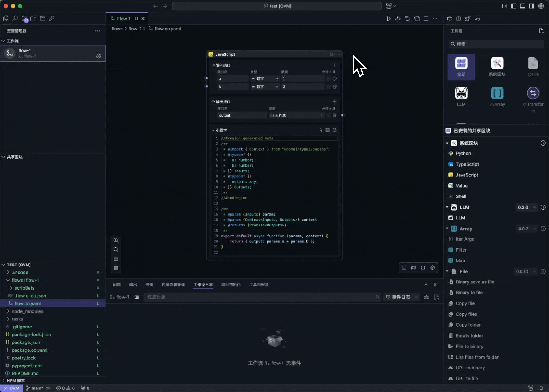Screen dimensions: 549x392
Task: Run the flow with the play icon
Action: tap(389, 19)
